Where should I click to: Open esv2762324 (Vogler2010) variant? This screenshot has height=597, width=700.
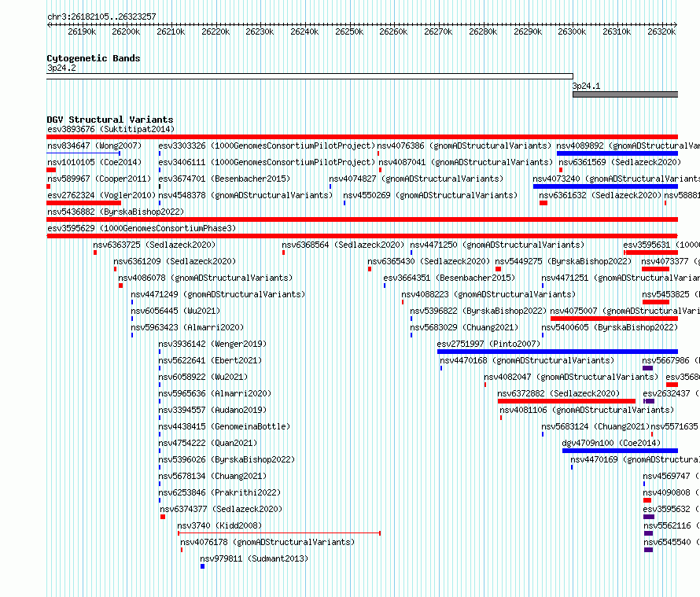tap(101, 196)
